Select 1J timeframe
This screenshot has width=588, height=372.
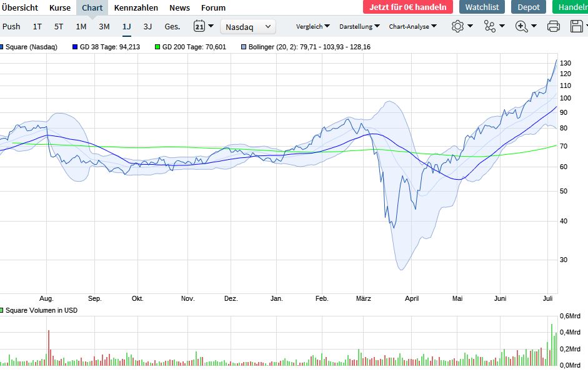click(x=127, y=27)
